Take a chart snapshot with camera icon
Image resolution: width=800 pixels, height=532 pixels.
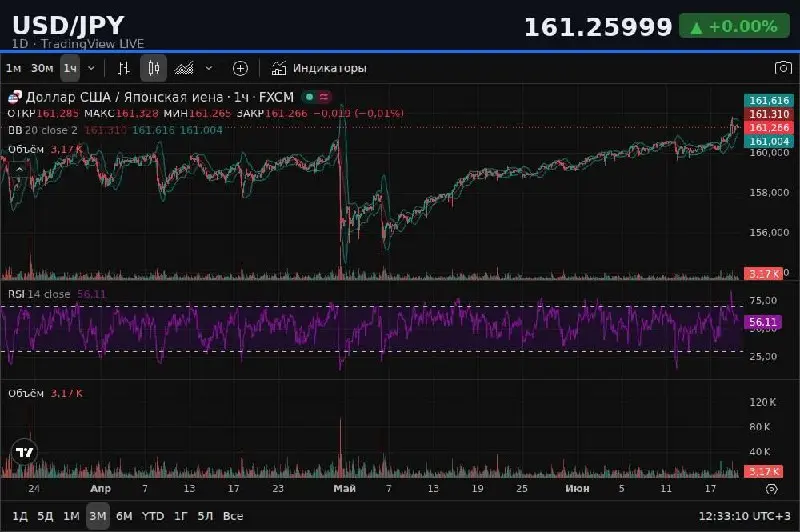[783, 68]
